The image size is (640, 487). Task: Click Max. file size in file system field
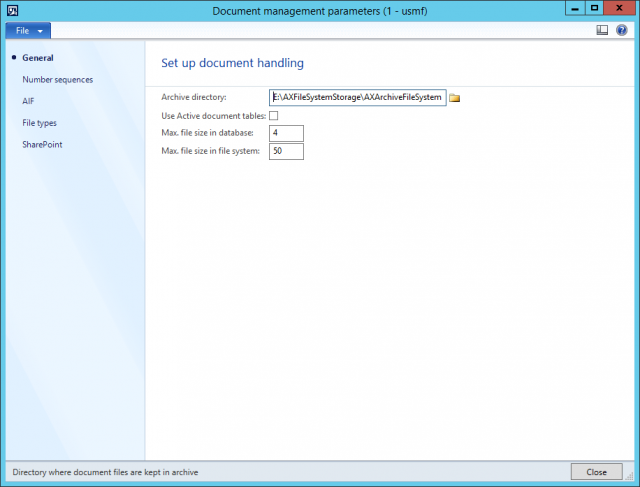pyautogui.click(x=286, y=151)
